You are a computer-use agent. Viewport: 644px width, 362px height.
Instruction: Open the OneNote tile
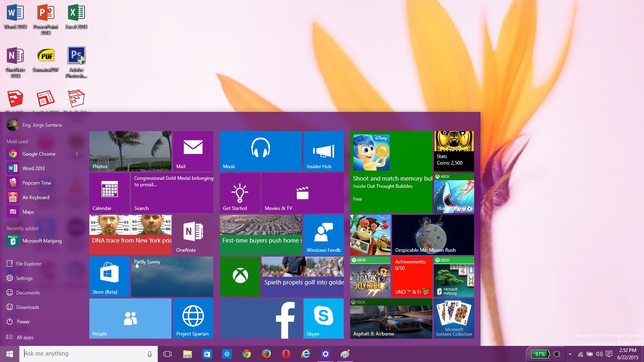(x=193, y=235)
